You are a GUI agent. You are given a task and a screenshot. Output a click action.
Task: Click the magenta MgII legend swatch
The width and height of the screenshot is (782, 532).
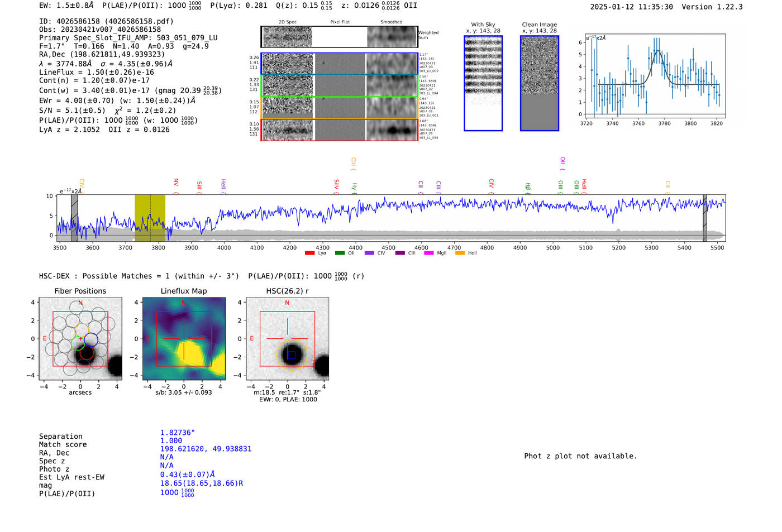[428, 253]
